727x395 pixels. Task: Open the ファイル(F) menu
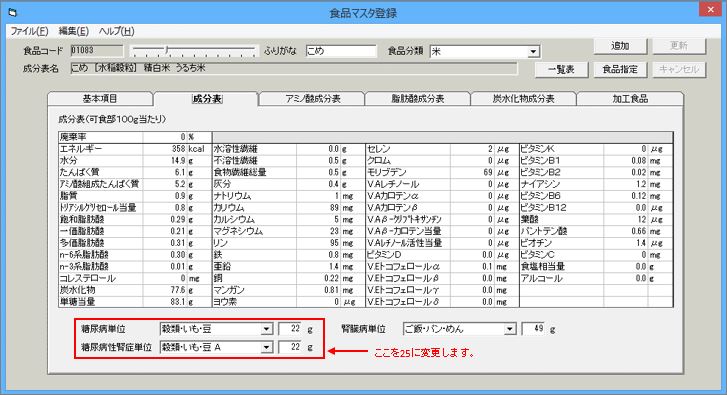29,31
